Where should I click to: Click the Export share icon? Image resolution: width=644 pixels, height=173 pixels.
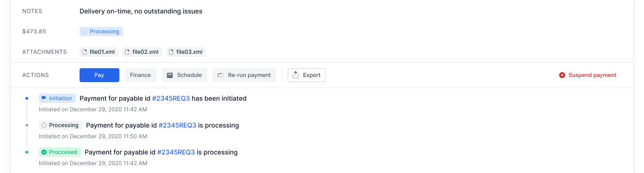296,75
